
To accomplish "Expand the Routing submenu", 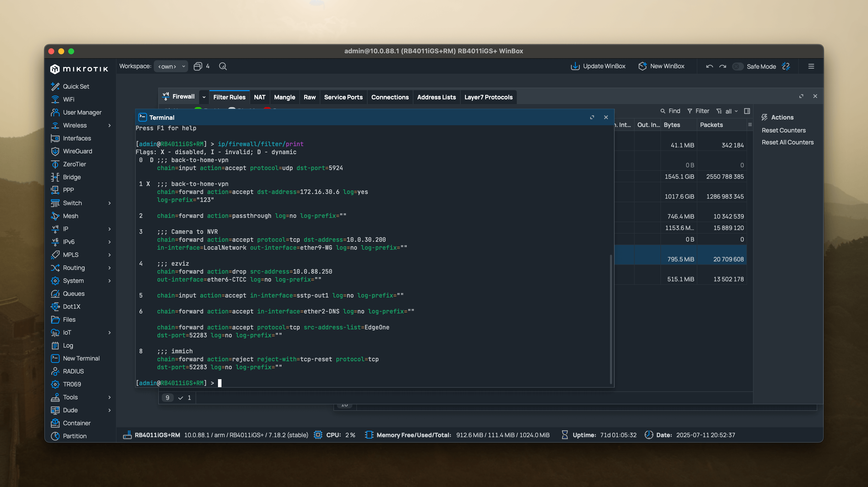I will [109, 268].
